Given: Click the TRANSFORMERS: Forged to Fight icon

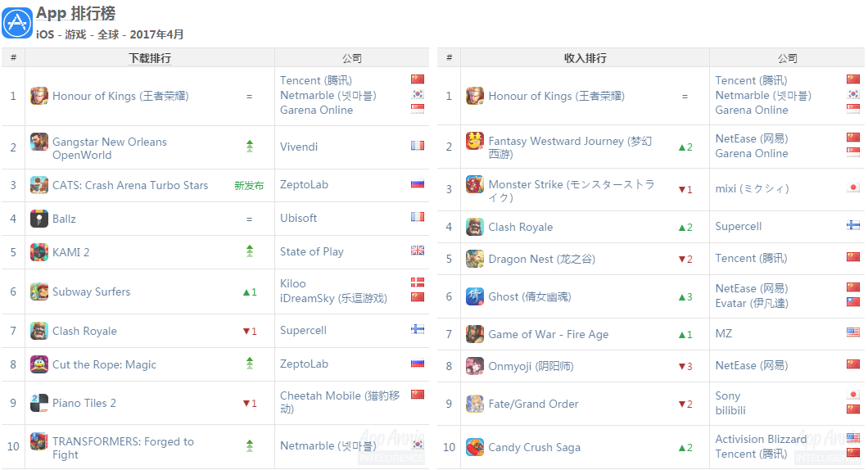Looking at the screenshot, I should 38,441.
